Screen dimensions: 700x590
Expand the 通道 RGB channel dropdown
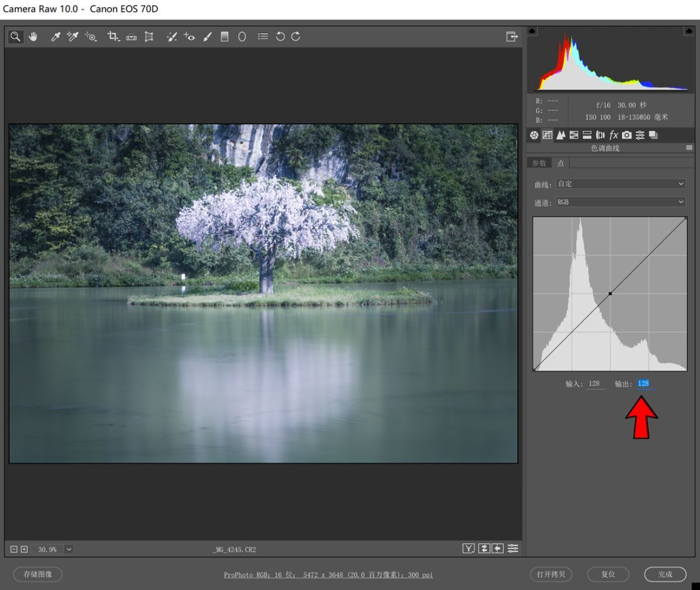(x=620, y=202)
